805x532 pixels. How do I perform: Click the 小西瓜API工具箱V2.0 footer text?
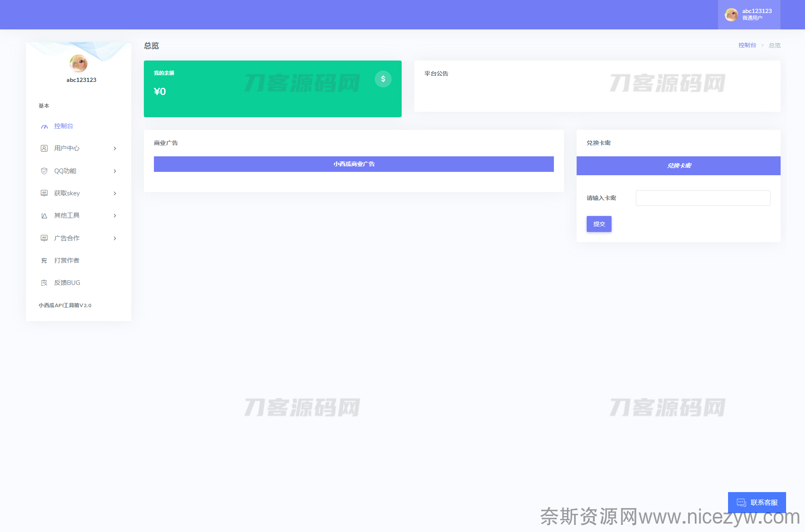click(65, 306)
